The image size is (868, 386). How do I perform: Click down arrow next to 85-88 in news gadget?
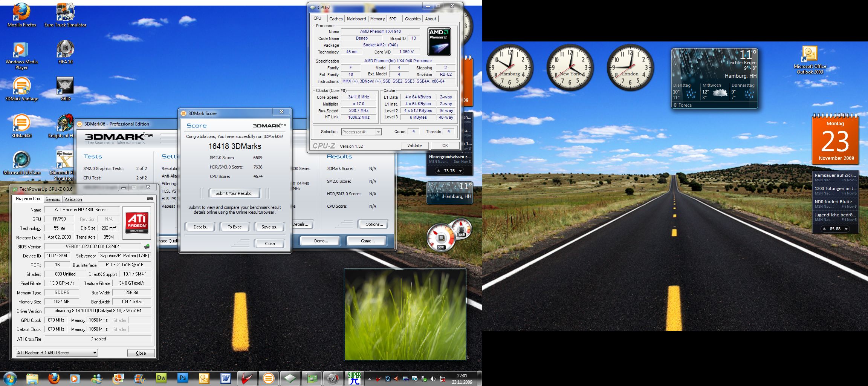click(846, 229)
